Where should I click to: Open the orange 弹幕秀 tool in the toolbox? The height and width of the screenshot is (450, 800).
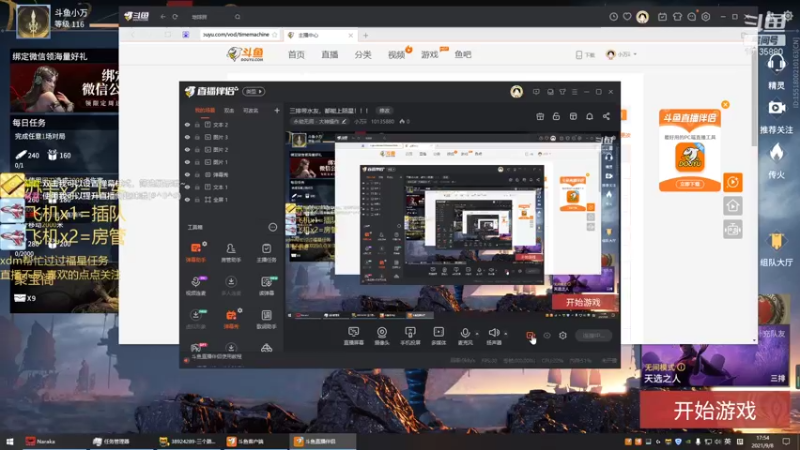[x=231, y=319]
